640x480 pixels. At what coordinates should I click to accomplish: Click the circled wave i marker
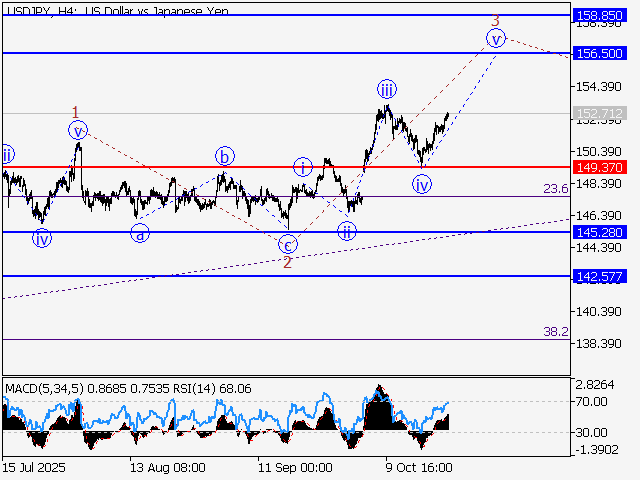point(302,167)
